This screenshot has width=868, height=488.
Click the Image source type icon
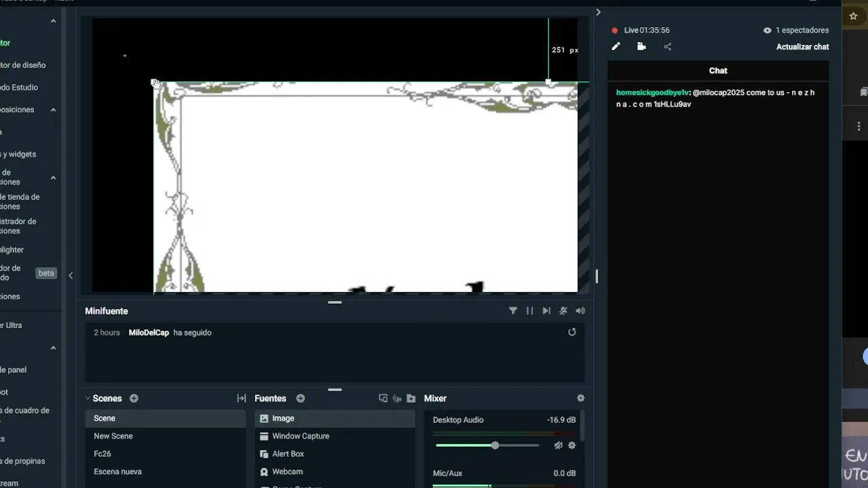click(x=264, y=418)
